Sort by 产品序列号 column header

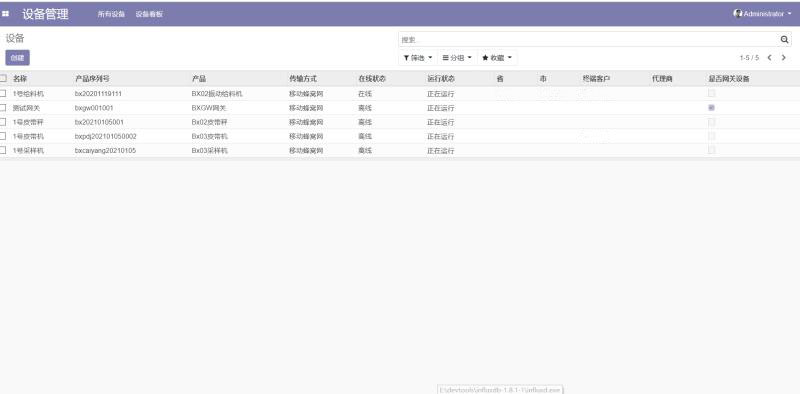click(x=92, y=79)
